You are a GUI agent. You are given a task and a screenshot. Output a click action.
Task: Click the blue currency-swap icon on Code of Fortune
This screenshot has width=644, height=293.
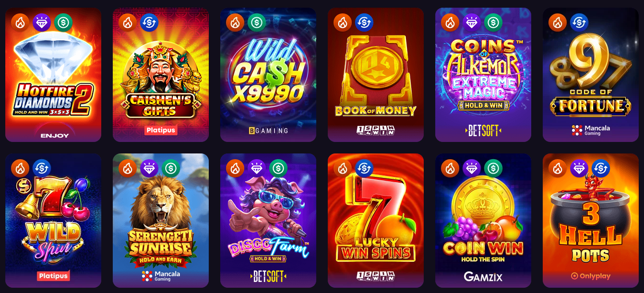(579, 22)
